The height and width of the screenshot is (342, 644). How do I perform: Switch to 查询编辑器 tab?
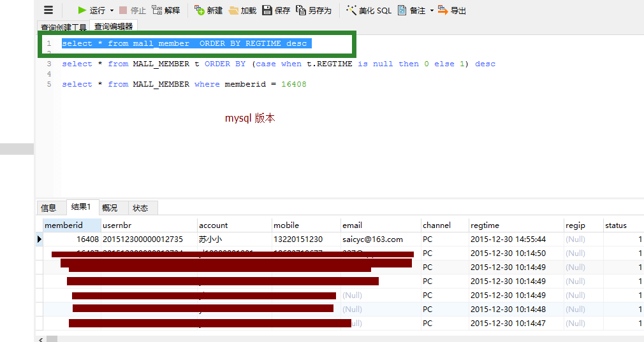pyautogui.click(x=113, y=26)
